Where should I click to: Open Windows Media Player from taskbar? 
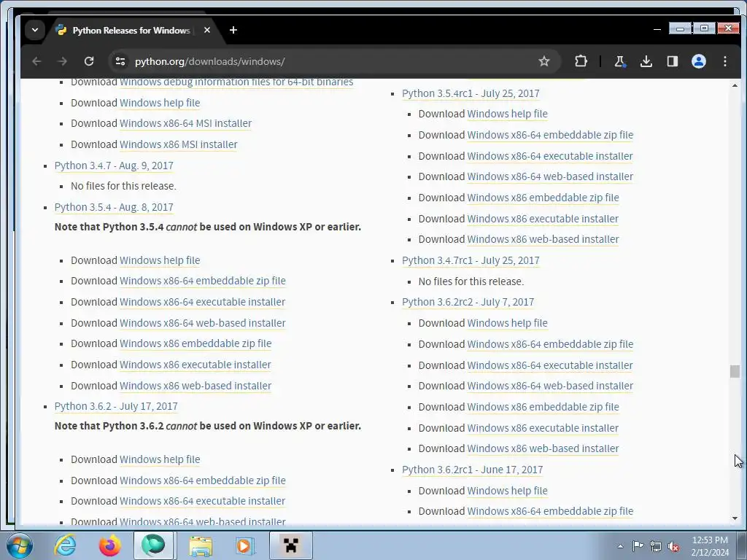click(x=245, y=545)
